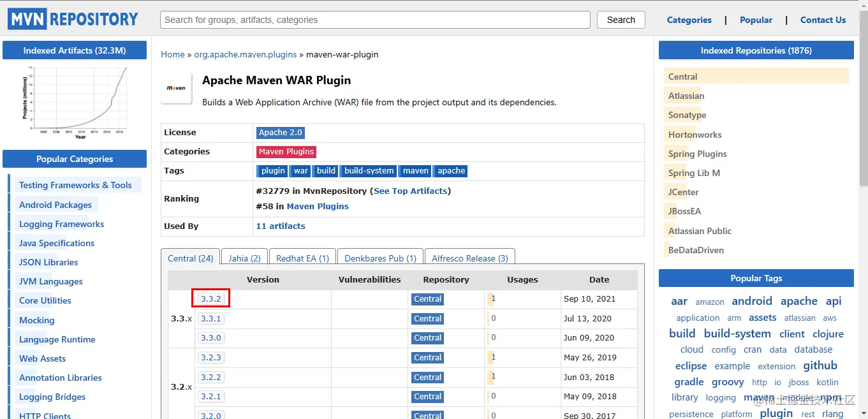Open JCenter repository link

(x=684, y=192)
